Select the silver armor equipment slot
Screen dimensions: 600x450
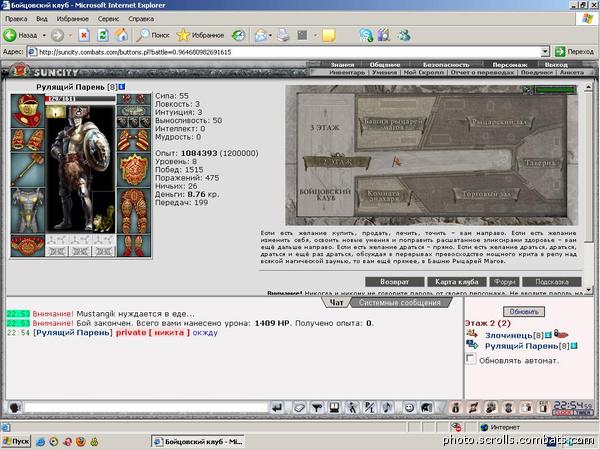pos(28,210)
